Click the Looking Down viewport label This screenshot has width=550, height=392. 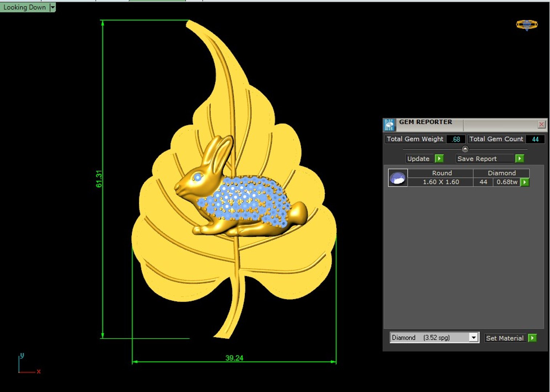pos(24,7)
